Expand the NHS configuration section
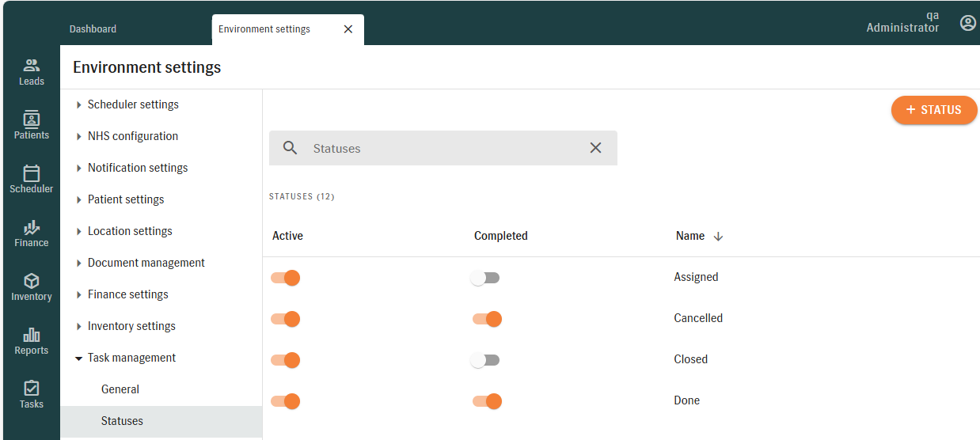Viewport: 980px width, 440px height. pos(79,136)
